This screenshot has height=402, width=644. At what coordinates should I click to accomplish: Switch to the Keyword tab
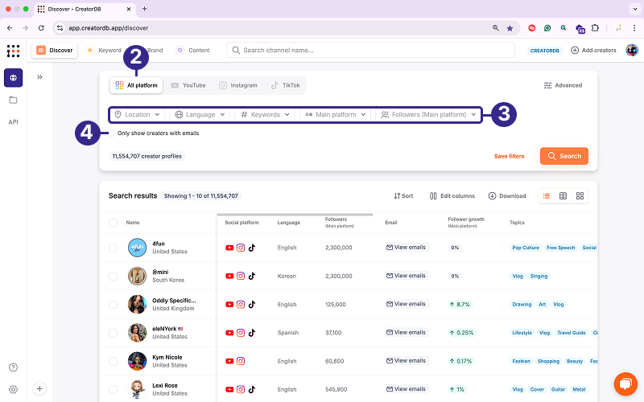[x=104, y=50]
